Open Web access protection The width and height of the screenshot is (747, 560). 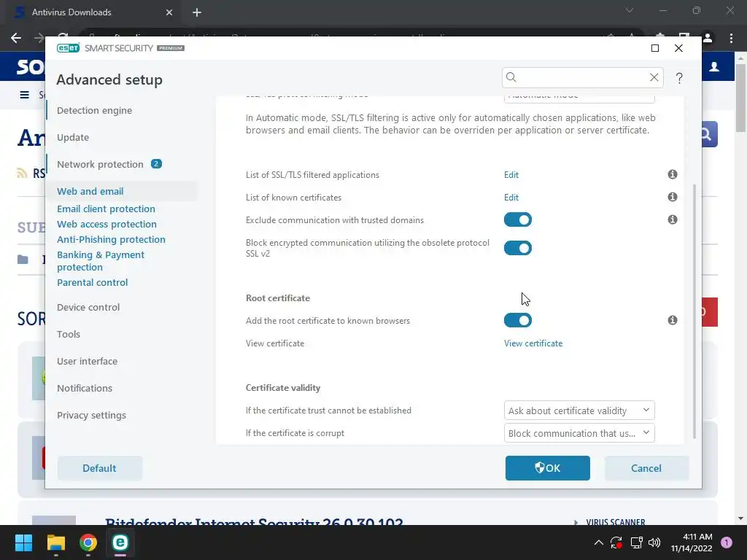tap(107, 225)
